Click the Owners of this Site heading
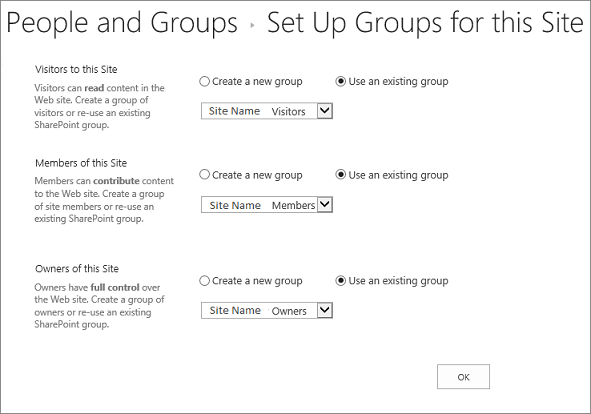 coord(77,268)
